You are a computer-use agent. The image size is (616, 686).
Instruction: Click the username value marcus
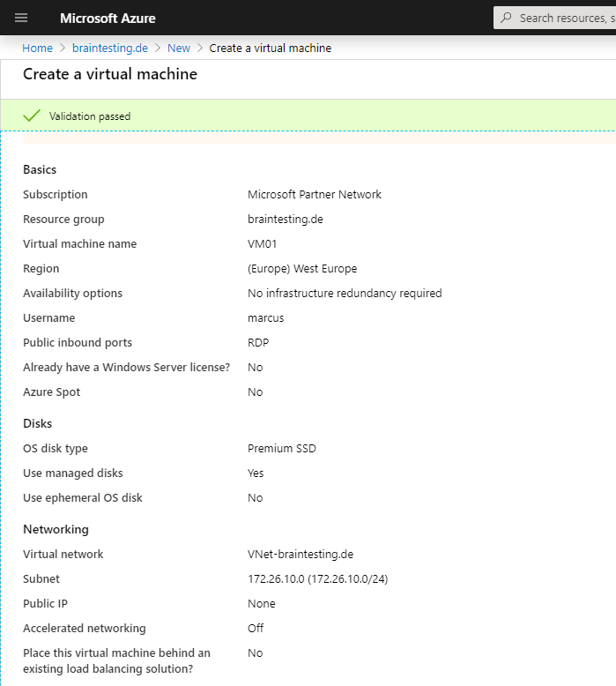pos(266,318)
